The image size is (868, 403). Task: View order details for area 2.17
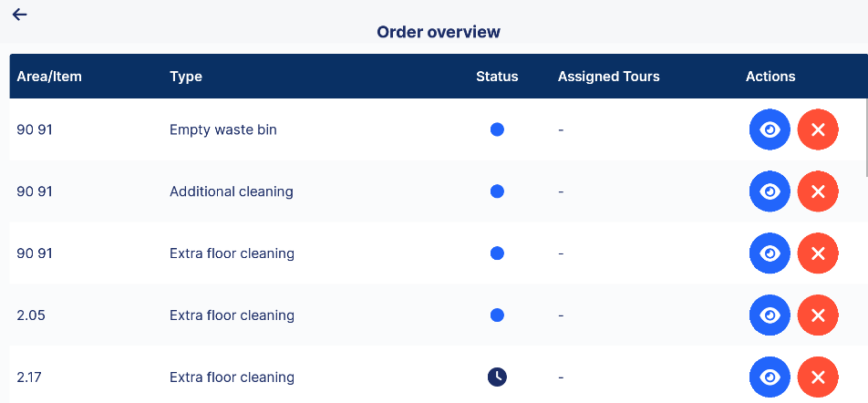click(770, 377)
